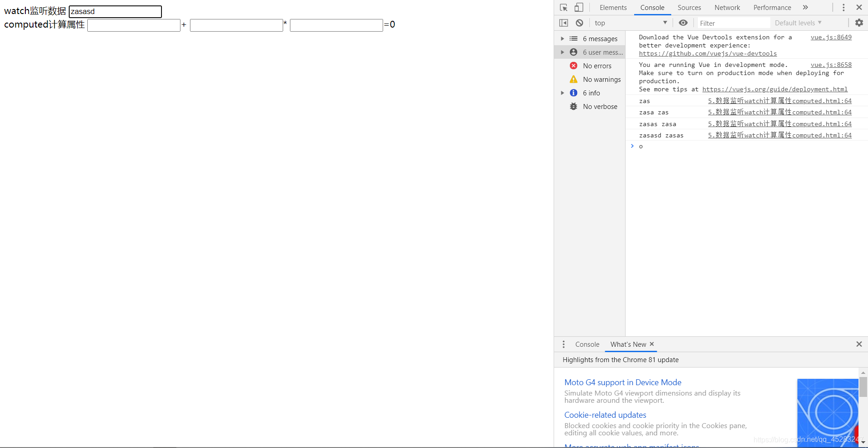The width and height of the screenshot is (868, 448).
Task: Open source link for the 'zas' log
Action: [780, 101]
